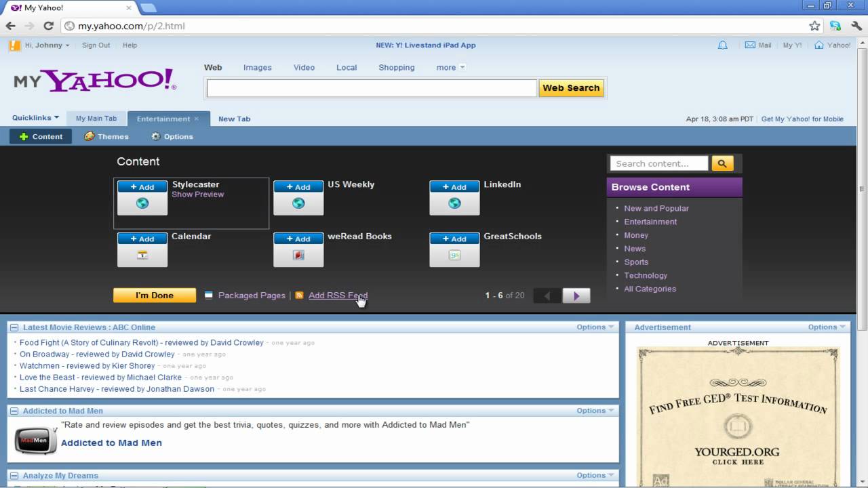The width and height of the screenshot is (868, 488).
Task: Open Mail from the envelope icon
Action: click(750, 45)
